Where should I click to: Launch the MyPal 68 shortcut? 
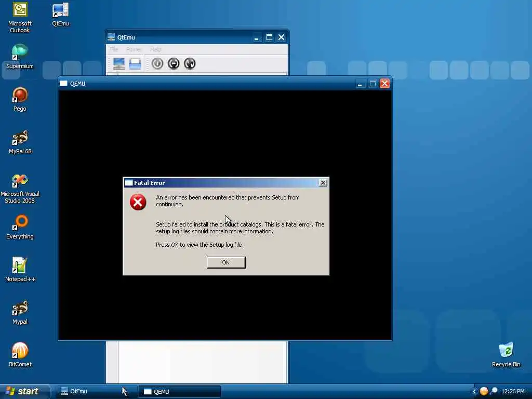[x=20, y=142]
